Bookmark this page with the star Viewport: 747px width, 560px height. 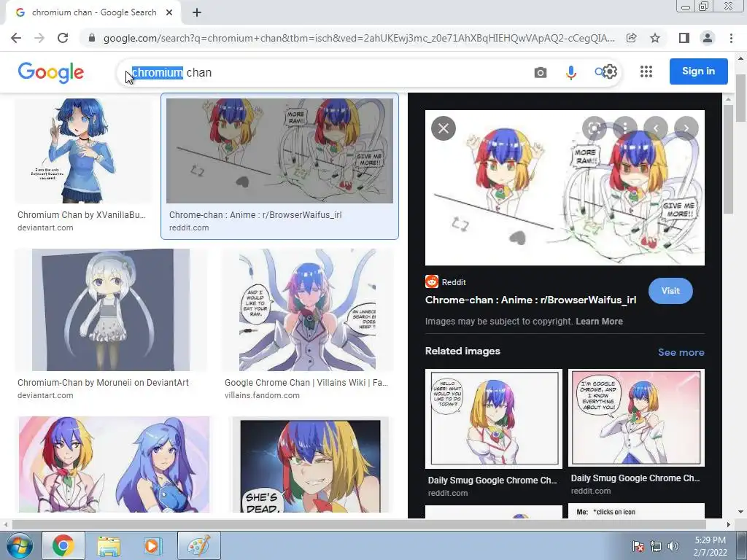(x=655, y=38)
